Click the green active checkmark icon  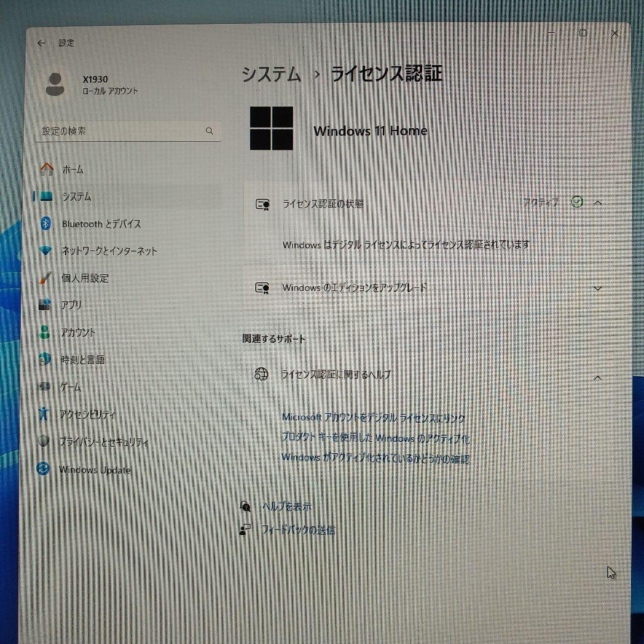tap(577, 202)
